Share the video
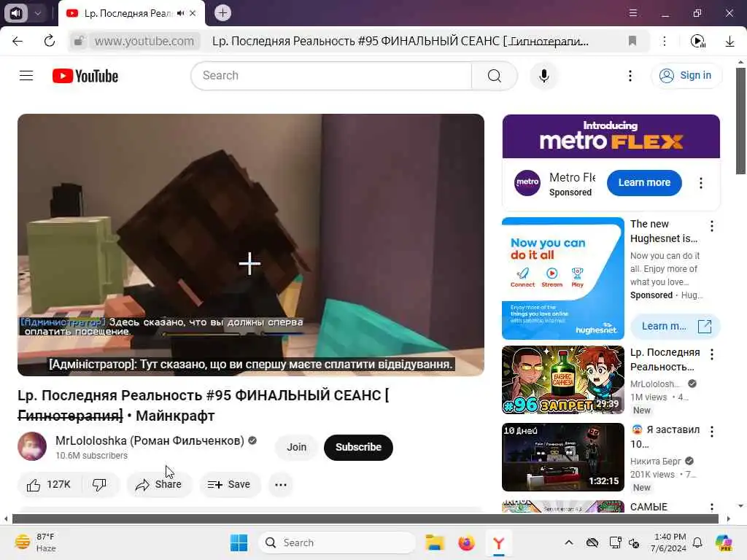 [x=159, y=485]
